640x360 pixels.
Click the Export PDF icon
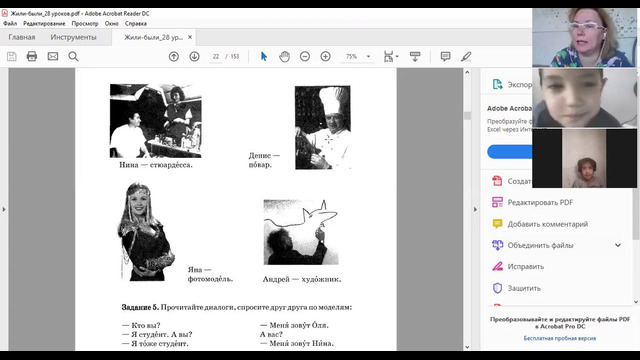click(497, 84)
